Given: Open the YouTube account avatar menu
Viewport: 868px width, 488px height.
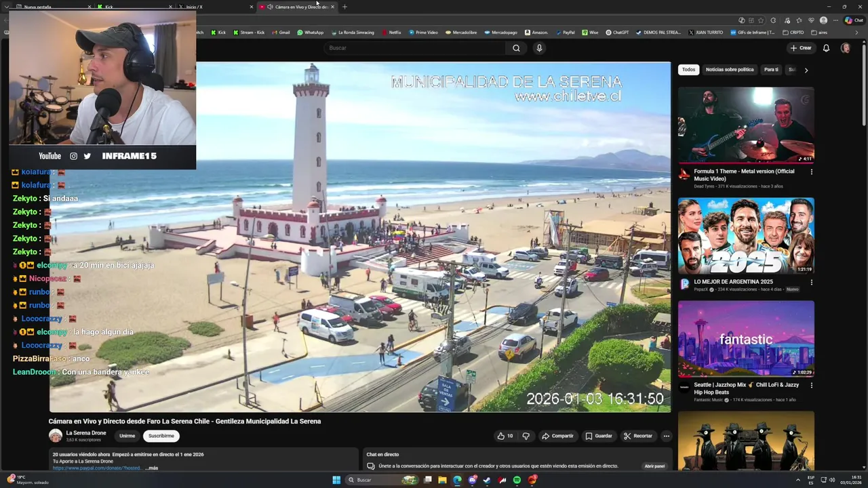Looking at the screenshot, I should click(846, 48).
